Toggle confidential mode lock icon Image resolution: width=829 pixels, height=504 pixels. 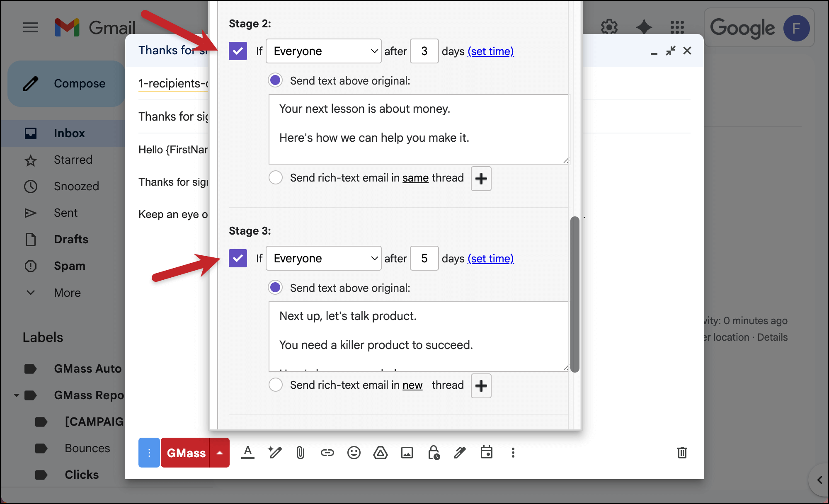tap(434, 453)
